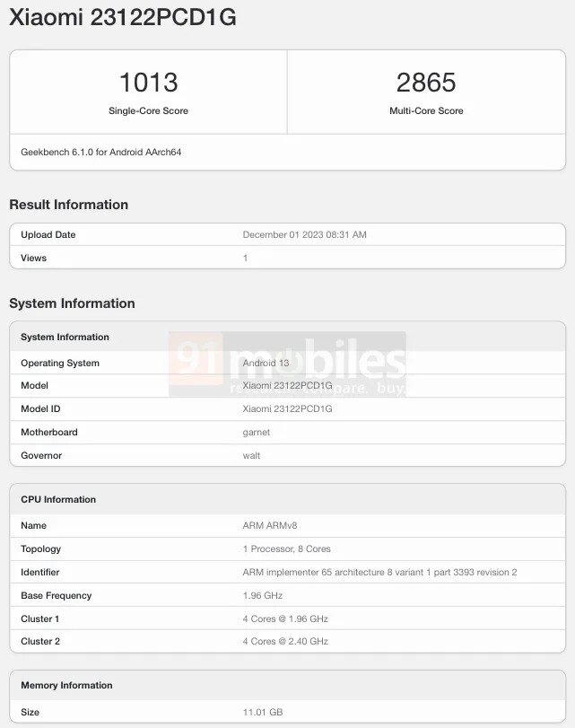This screenshot has width=575, height=728.
Task: Click the upload date December 01 2023 value
Action: 304,235
